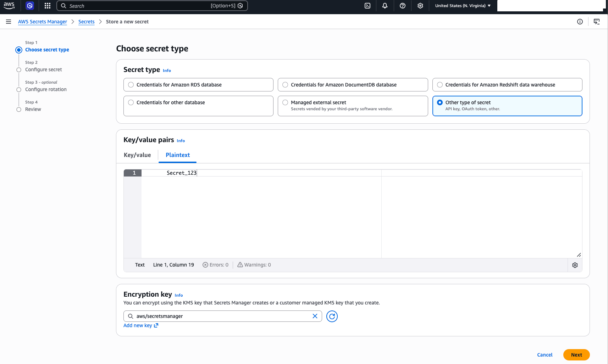The image size is (608, 364).
Task: Click the Line 1, Column 19 indicator
Action: [173, 265]
